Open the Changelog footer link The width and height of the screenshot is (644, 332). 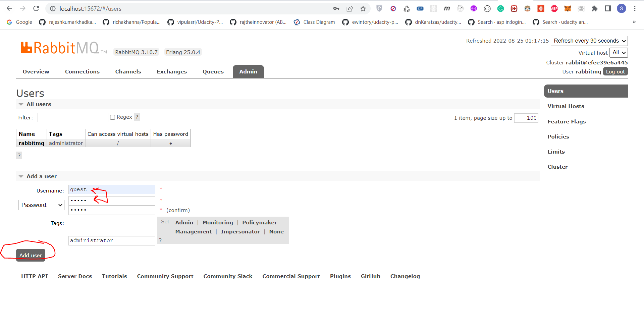(405, 276)
